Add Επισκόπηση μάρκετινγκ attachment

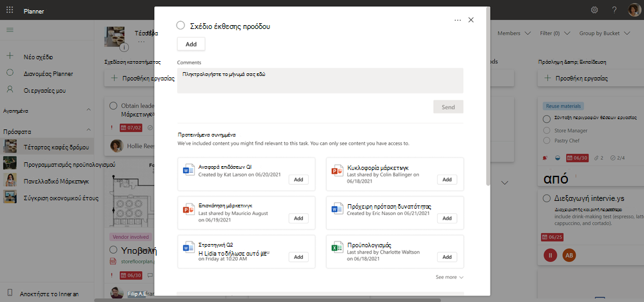298,218
